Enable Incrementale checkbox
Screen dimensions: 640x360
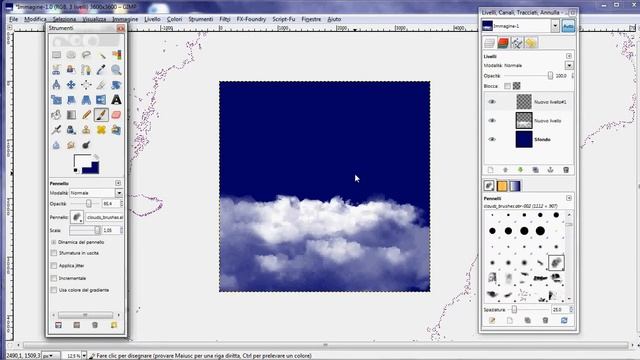54,278
